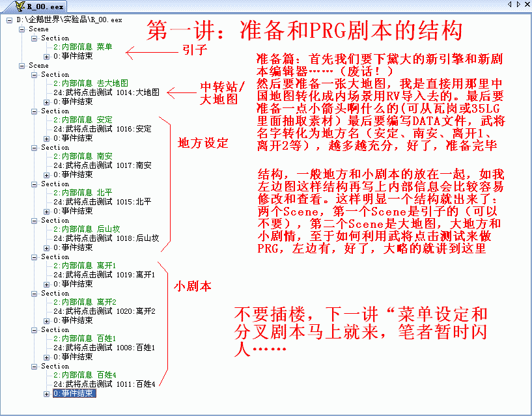Click the scroll tabs right arrow

(x=518, y=5)
